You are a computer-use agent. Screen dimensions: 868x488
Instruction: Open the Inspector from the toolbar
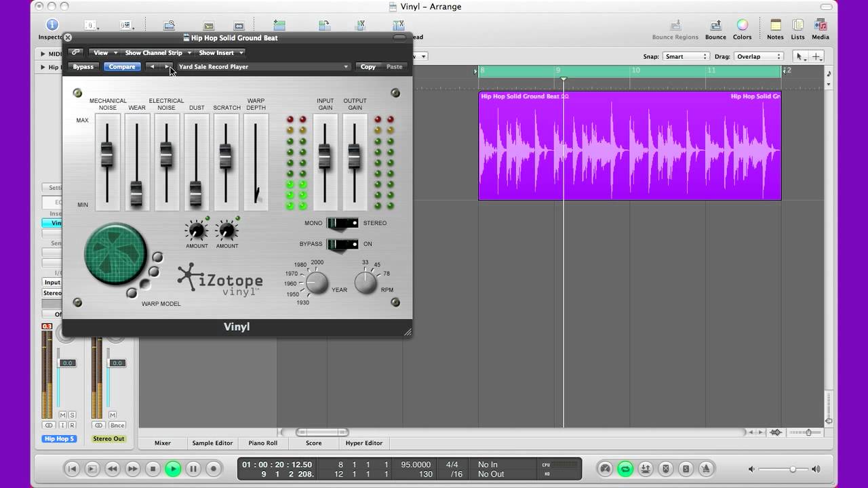click(x=52, y=25)
